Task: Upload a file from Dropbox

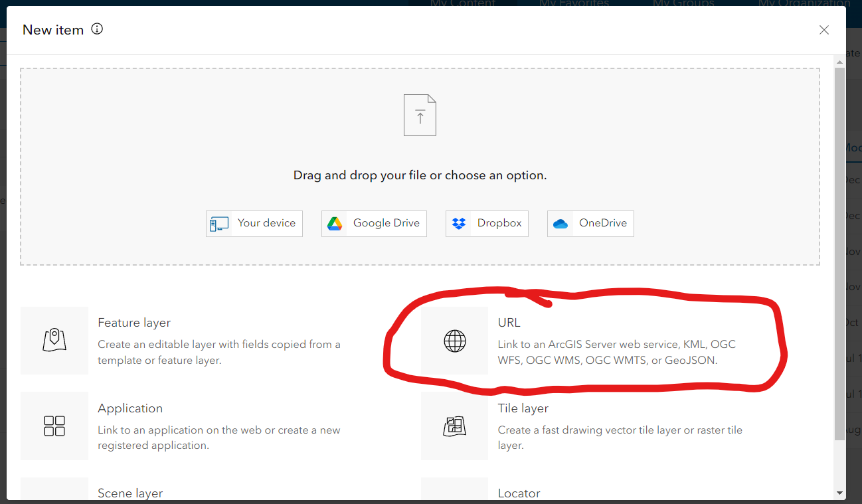Action: point(487,223)
